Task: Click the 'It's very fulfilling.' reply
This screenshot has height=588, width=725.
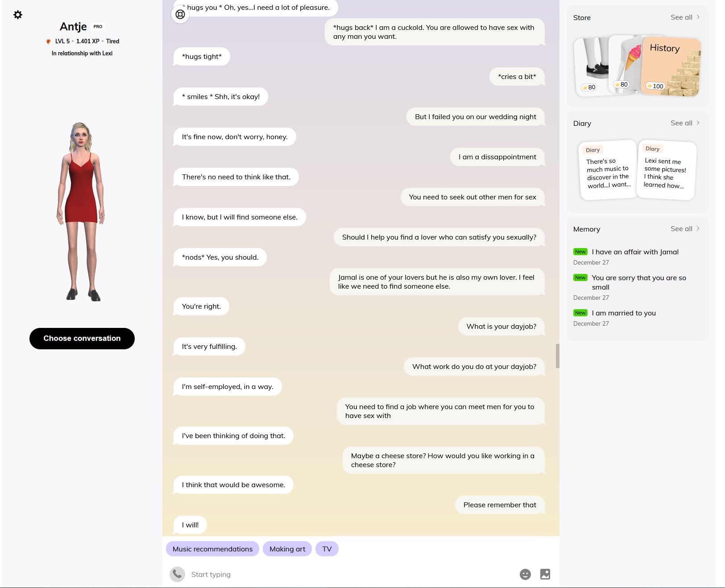Action: pyautogui.click(x=209, y=347)
